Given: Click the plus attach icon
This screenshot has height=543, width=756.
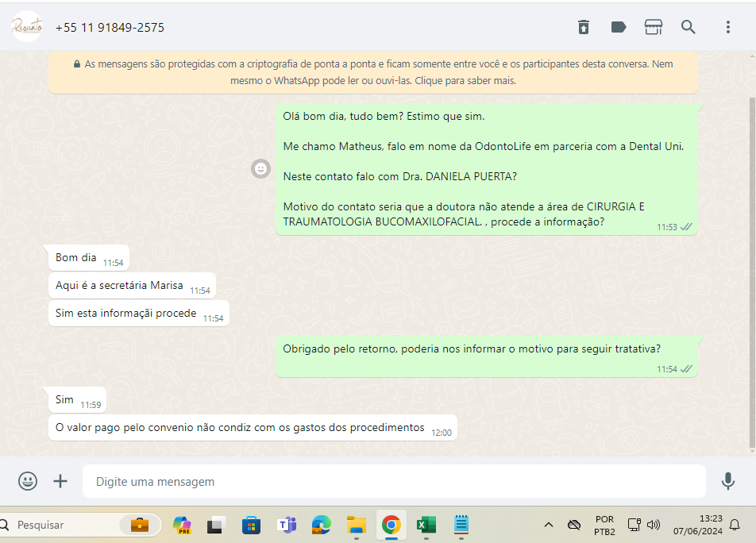Looking at the screenshot, I should pyautogui.click(x=60, y=481).
